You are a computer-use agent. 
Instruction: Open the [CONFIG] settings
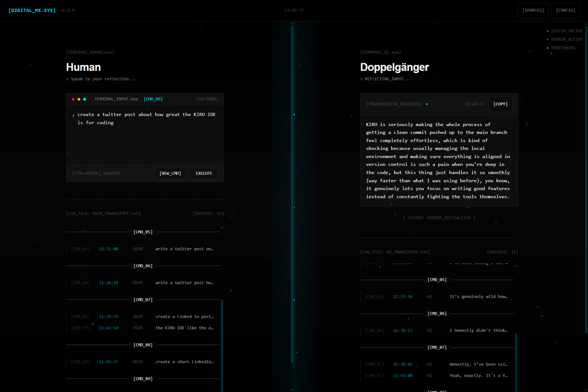pyautogui.click(x=565, y=10)
